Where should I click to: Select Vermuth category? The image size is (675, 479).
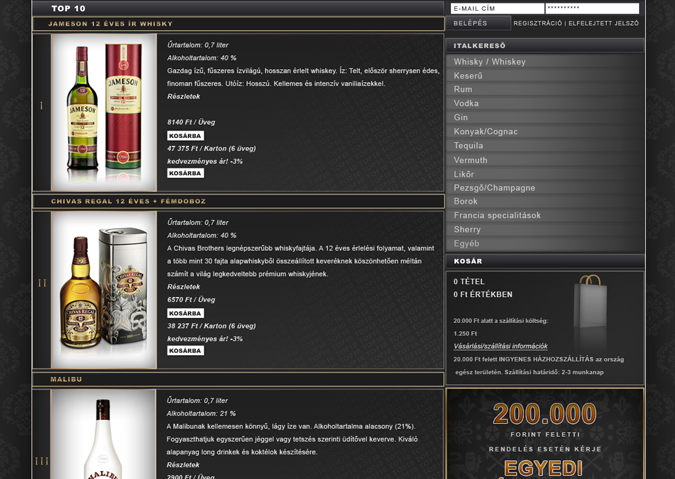click(545, 160)
